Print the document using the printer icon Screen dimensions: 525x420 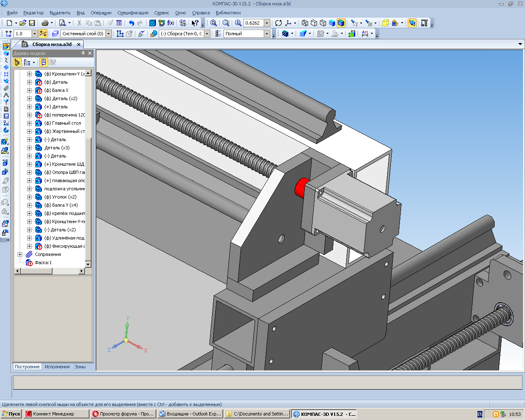click(45, 23)
